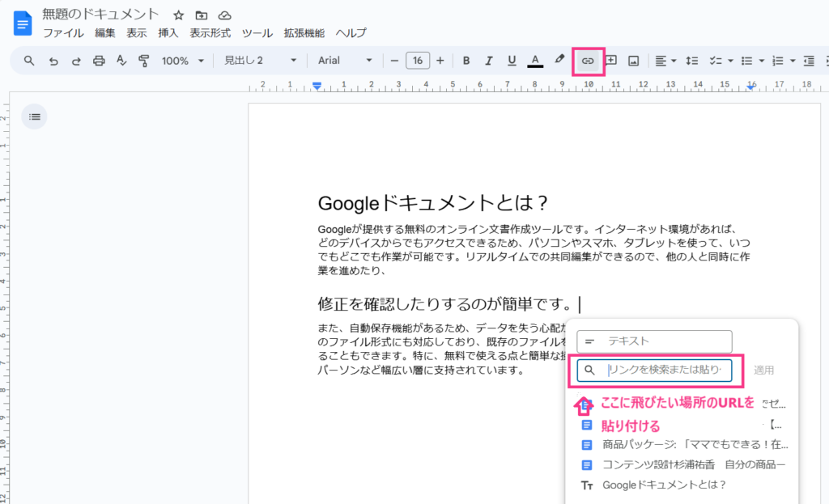Screen dimensions: 829x504
Task: Click the spell check icon
Action: click(121, 61)
